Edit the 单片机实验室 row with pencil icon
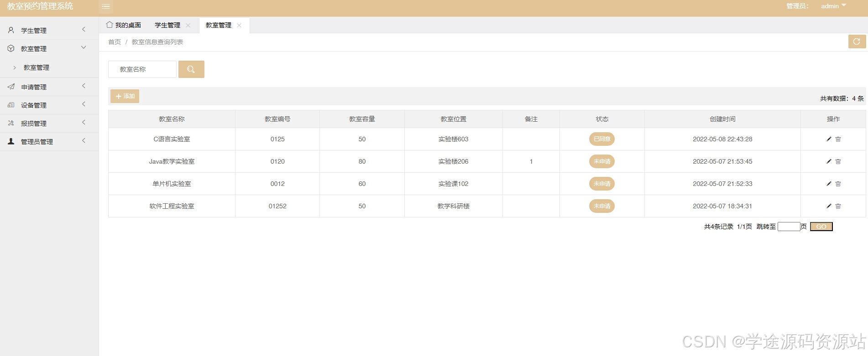This screenshot has width=868, height=356. point(829,184)
